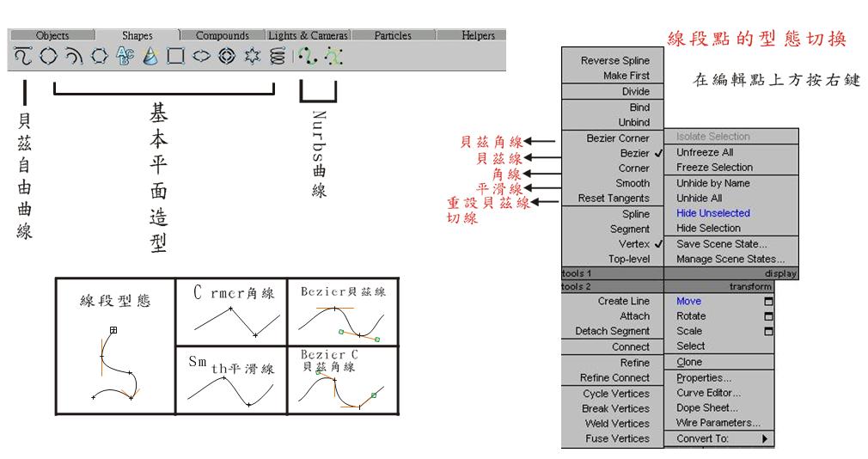The width and height of the screenshot is (868, 459).
Task: Switch to the Objects tab
Action: click(52, 35)
